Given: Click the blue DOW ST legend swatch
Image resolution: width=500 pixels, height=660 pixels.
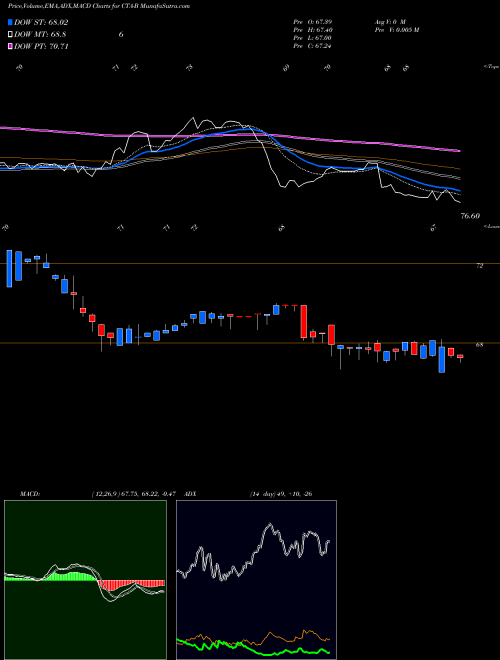Looking at the screenshot, I should 11,22.
